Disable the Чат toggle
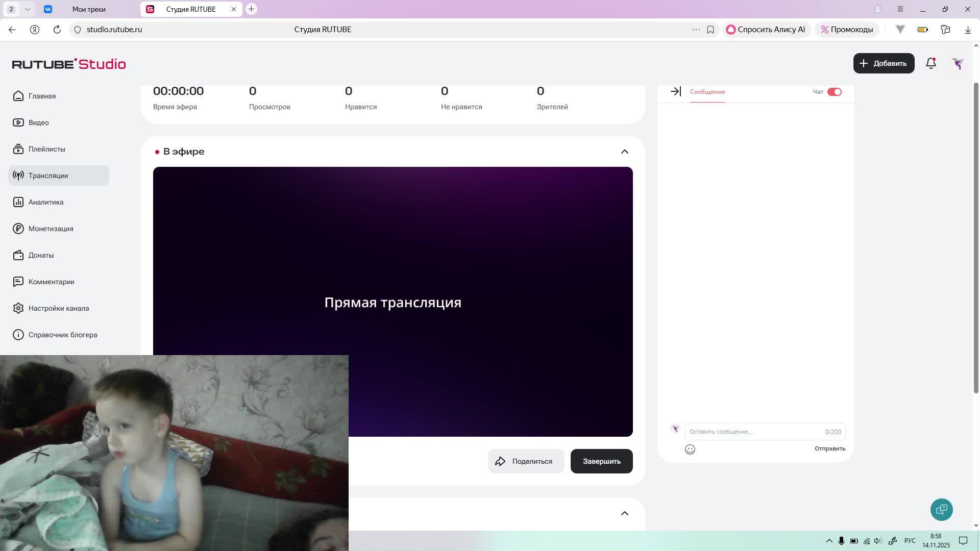Viewport: 980px width, 551px height. point(835,91)
